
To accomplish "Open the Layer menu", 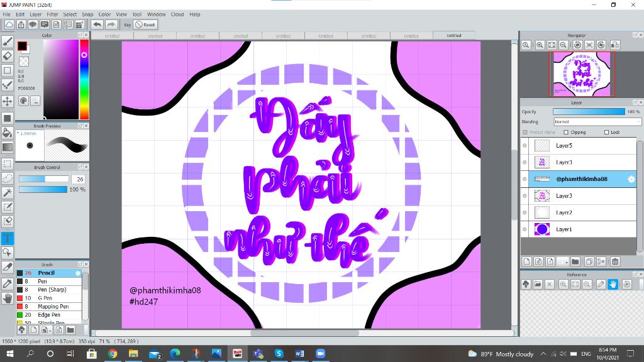I will click(x=36, y=14).
